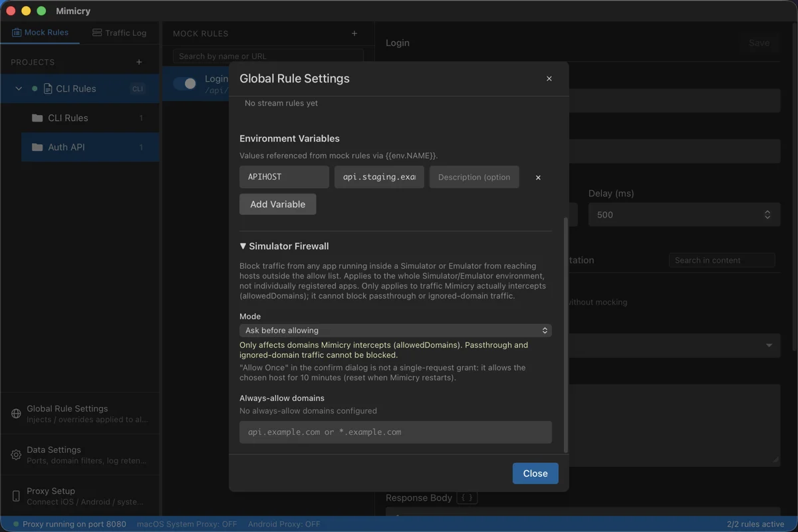Click '2/2 rules active' status text

756,524
